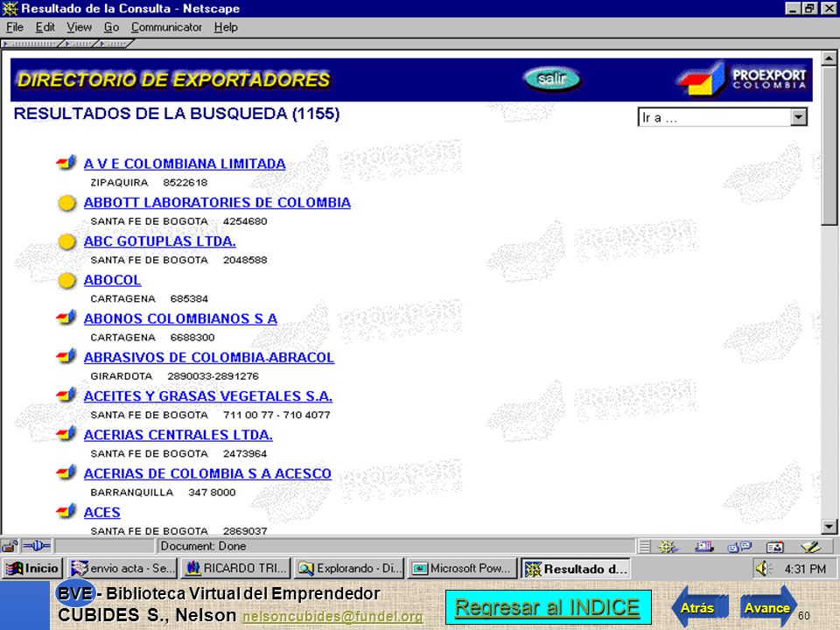The image size is (840, 630).
Task: Open the ACES link
Action: pyautogui.click(x=101, y=513)
